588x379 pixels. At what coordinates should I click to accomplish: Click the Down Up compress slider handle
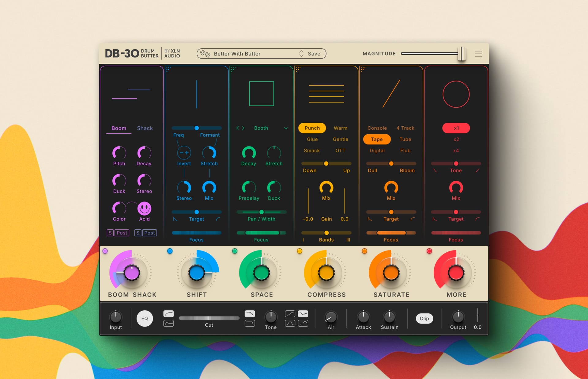[x=326, y=163]
